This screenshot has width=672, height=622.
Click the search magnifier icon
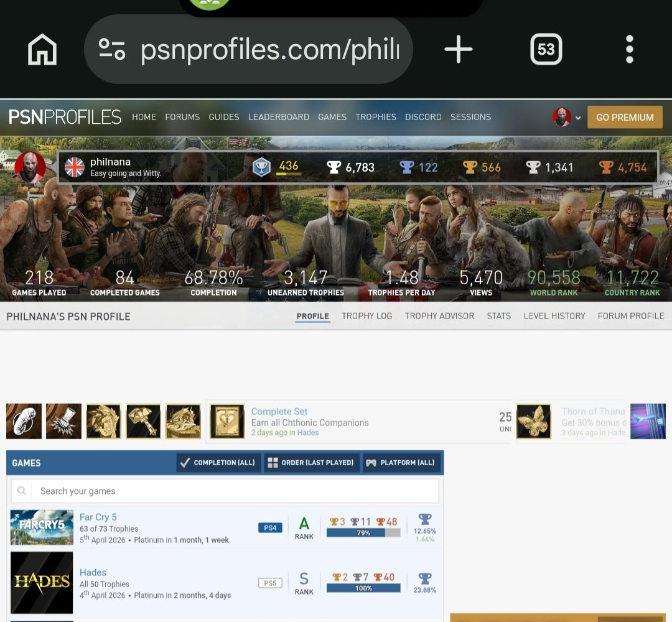point(21,491)
